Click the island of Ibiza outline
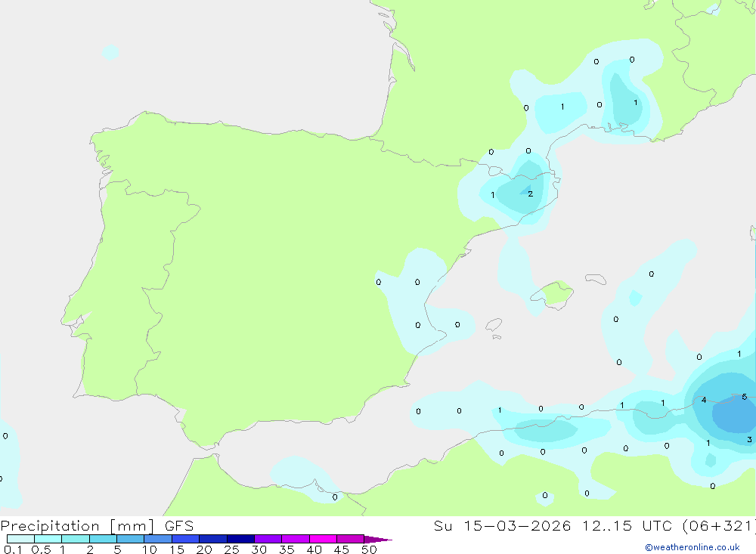756x554 pixels. point(494,325)
